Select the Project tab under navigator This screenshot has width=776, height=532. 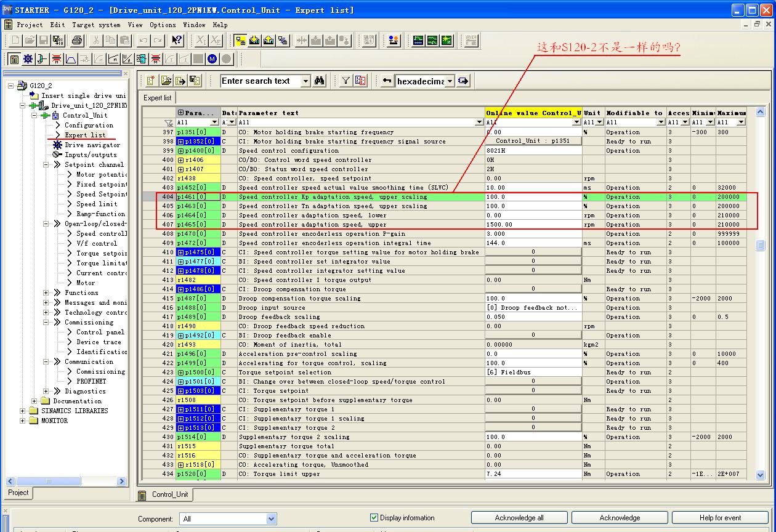coord(18,493)
